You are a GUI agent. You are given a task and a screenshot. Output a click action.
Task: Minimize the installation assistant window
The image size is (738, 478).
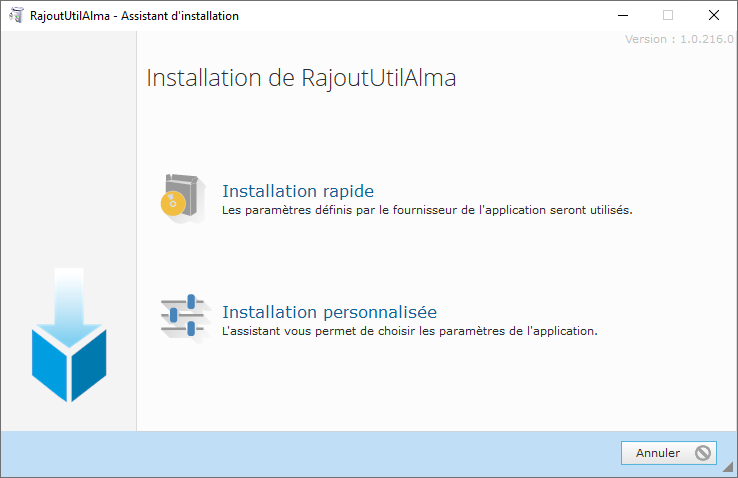click(622, 16)
